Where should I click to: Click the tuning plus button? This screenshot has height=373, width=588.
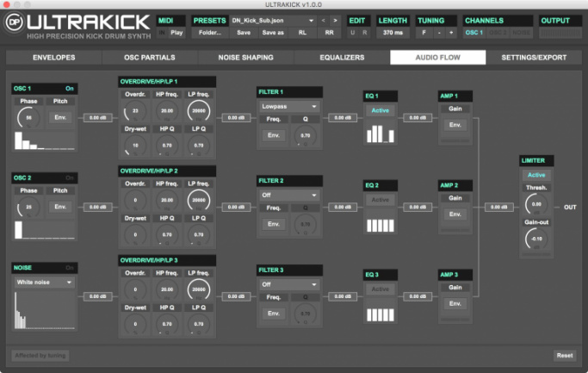tap(451, 32)
